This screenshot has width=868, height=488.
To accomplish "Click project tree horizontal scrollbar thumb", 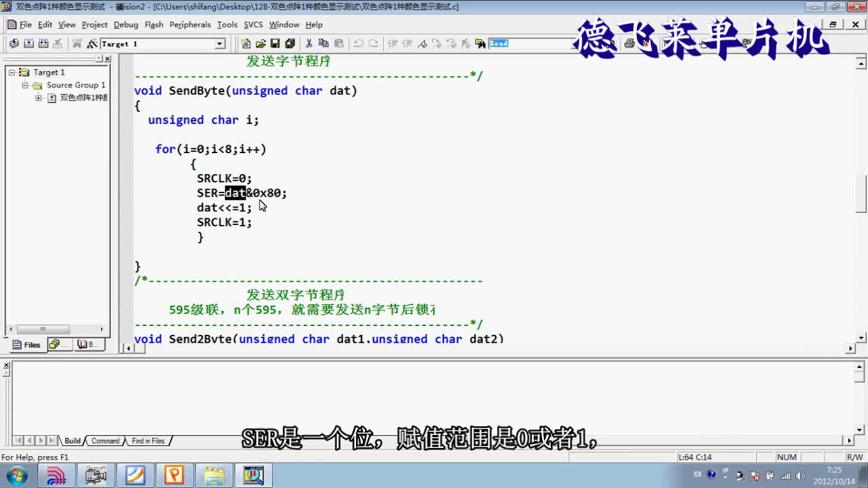I will pyautogui.click(x=42, y=329).
